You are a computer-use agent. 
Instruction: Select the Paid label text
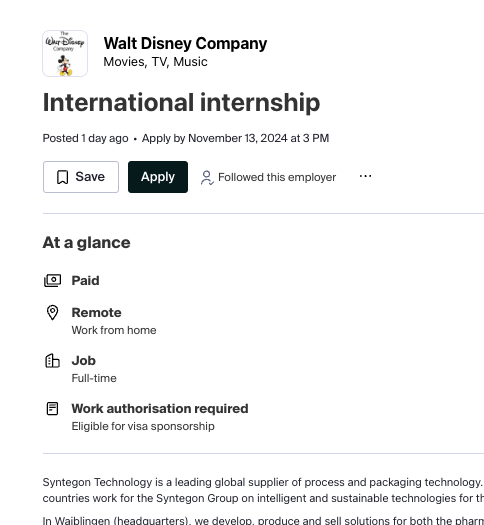(x=85, y=281)
